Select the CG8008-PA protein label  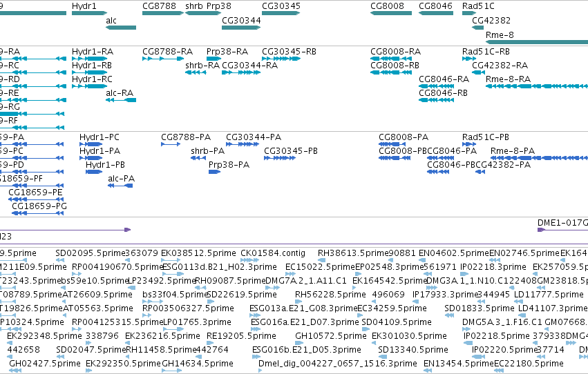(x=403, y=137)
